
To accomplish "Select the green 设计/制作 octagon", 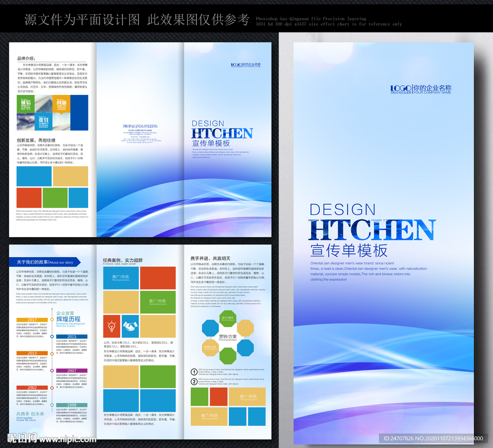I will [228, 318].
